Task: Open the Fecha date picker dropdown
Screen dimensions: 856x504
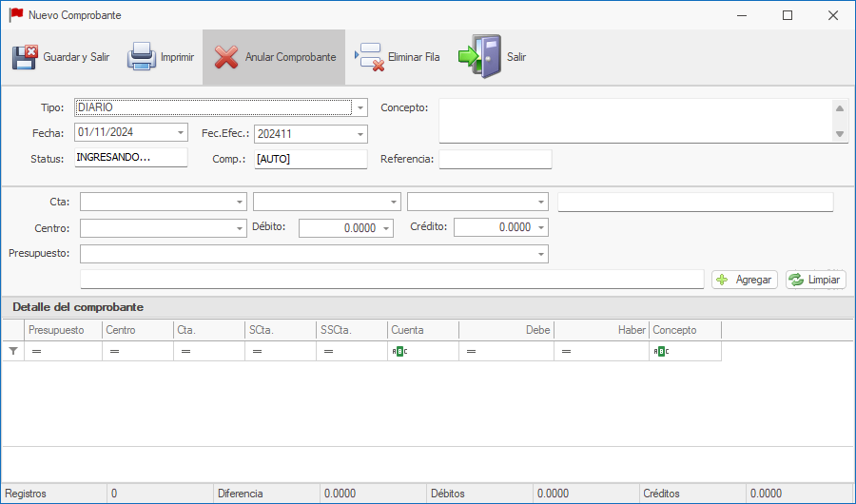Action: tap(180, 133)
